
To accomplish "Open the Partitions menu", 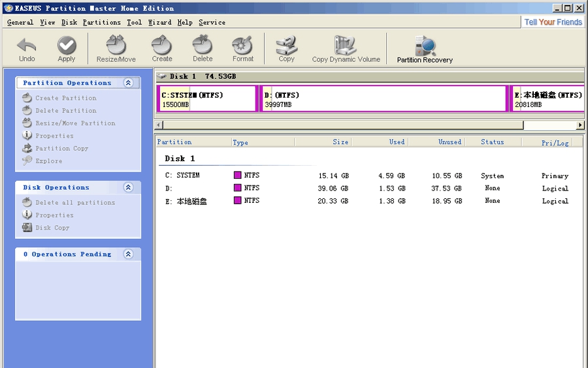I will (102, 22).
